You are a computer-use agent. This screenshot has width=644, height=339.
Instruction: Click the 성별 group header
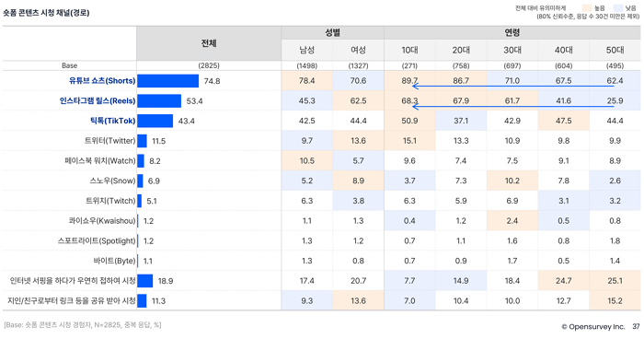pyautogui.click(x=333, y=32)
